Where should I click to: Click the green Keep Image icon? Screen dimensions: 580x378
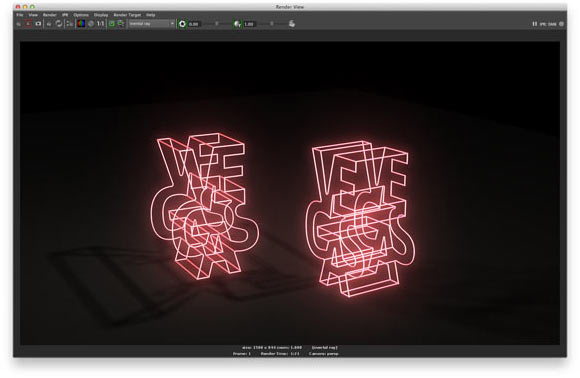click(x=111, y=24)
